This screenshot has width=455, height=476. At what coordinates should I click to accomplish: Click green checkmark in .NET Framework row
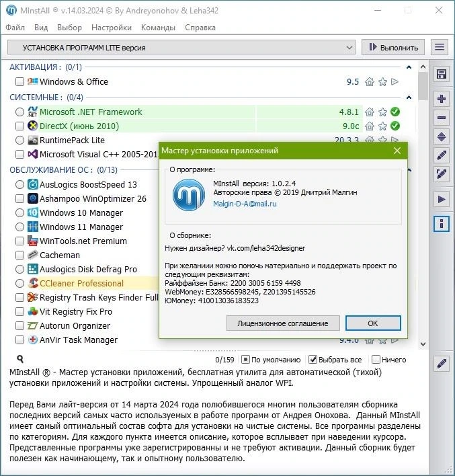click(x=395, y=112)
